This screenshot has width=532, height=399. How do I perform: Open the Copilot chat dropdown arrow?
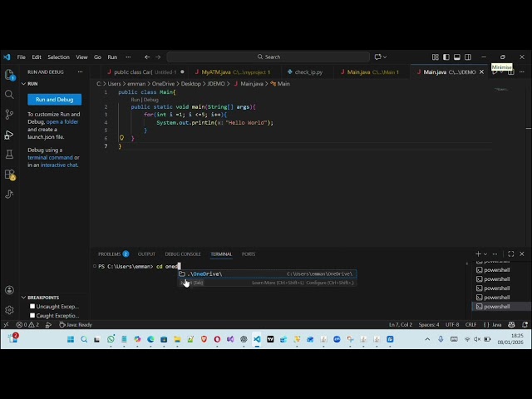pyautogui.click(x=385, y=57)
